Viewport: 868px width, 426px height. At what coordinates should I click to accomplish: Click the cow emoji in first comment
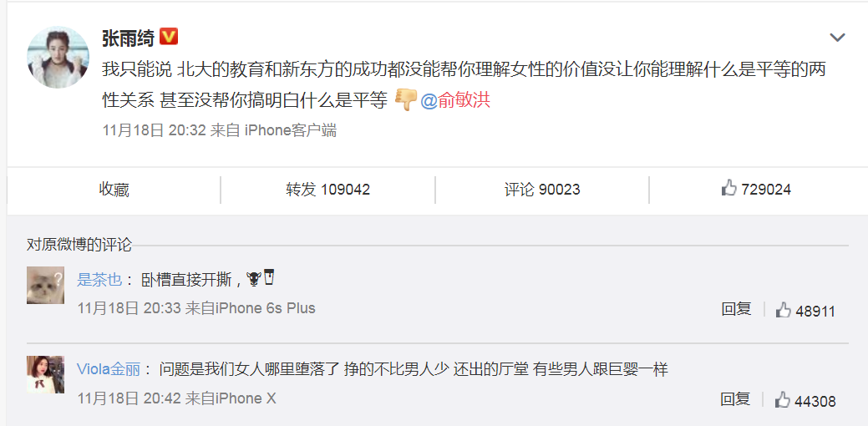tap(253, 279)
